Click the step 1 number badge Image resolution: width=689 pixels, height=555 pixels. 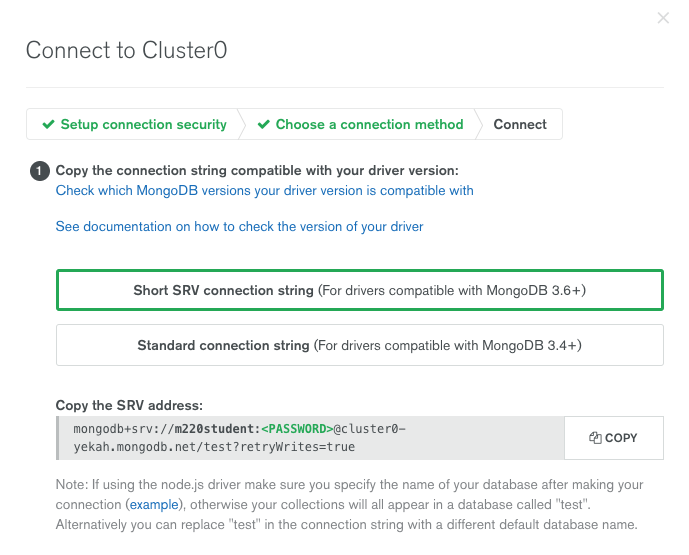coord(40,171)
